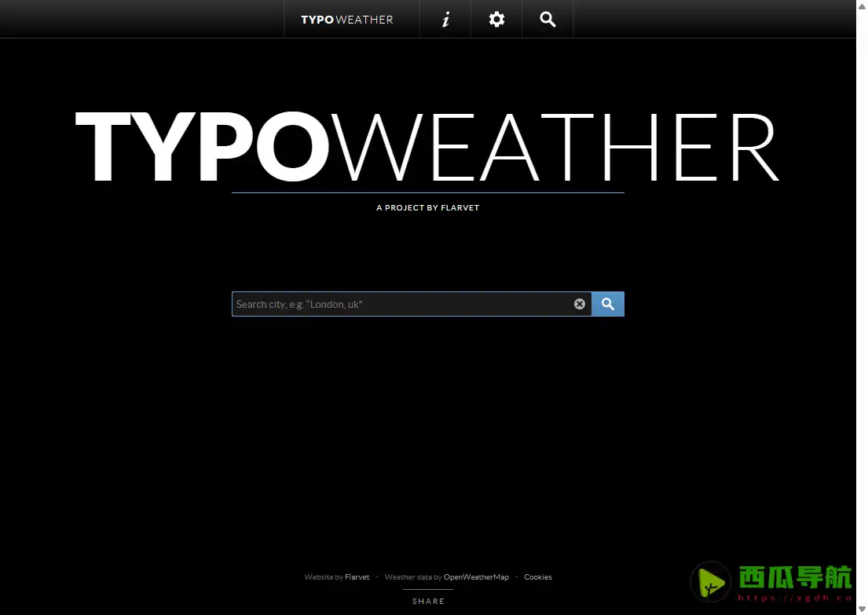Screen dimensions: 868x615
Task: Clear the search field with the X icon
Action: (x=580, y=304)
